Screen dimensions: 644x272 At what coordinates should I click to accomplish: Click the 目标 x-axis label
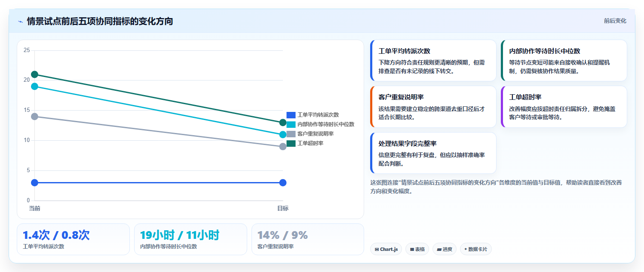[283, 208]
